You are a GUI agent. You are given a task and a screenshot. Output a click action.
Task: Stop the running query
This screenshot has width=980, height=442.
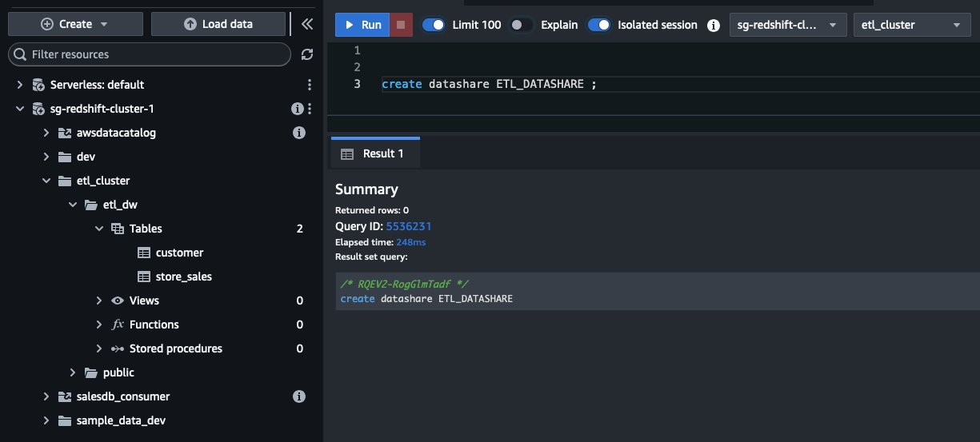point(402,25)
